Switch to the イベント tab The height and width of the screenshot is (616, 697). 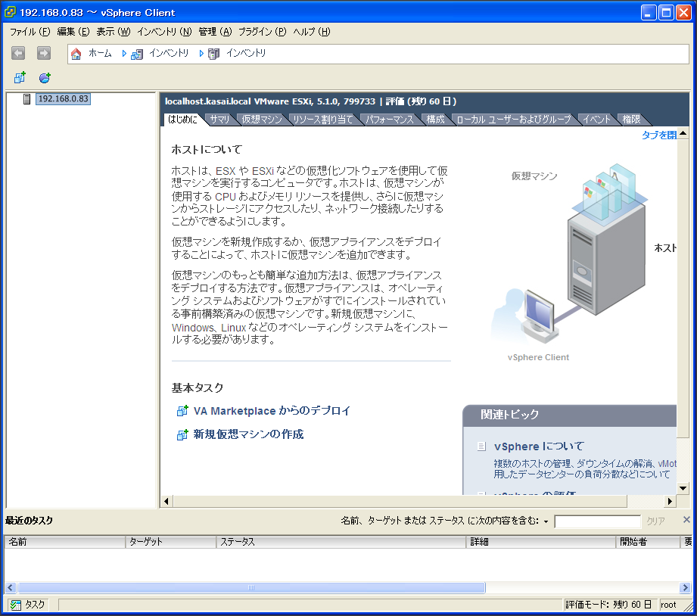[596, 120]
